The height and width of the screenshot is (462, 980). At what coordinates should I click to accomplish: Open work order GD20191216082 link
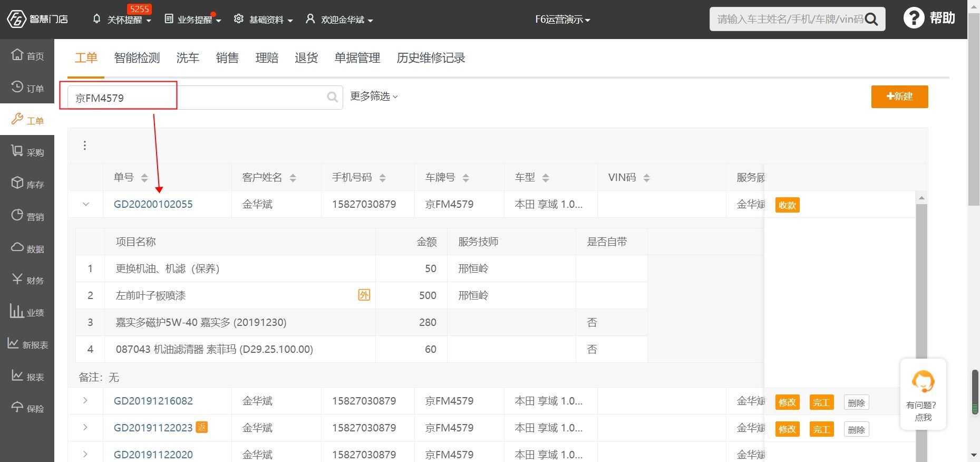pos(153,401)
